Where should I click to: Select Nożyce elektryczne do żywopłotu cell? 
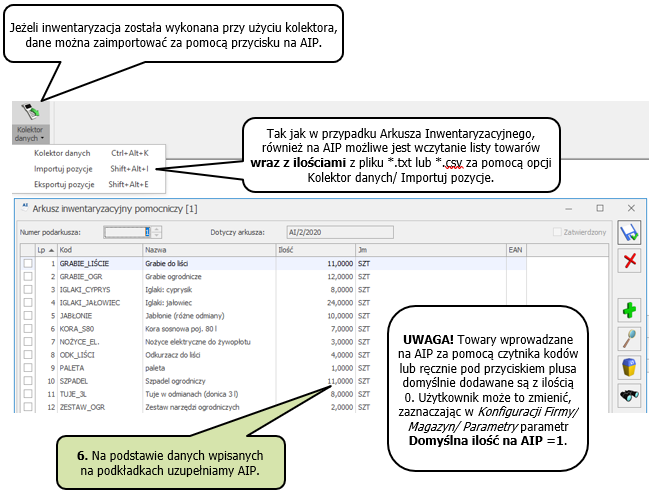[x=209, y=342]
